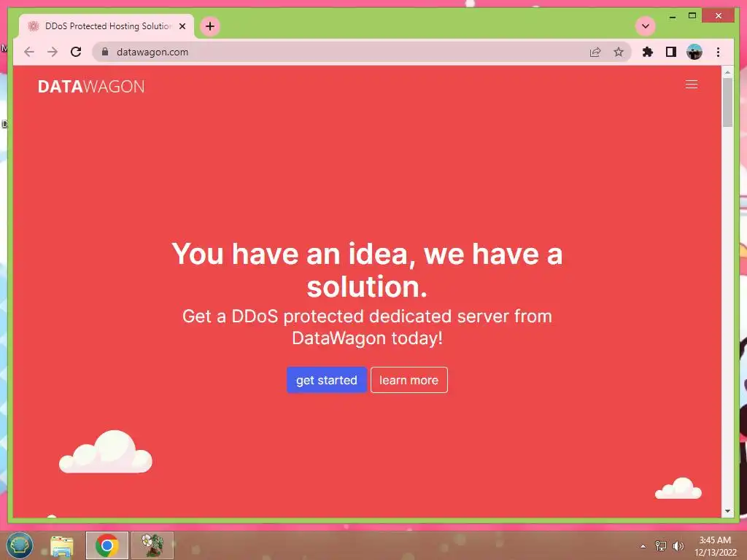The image size is (747, 560).
Task: Expand the tab search dropdown
Action: coord(646,26)
